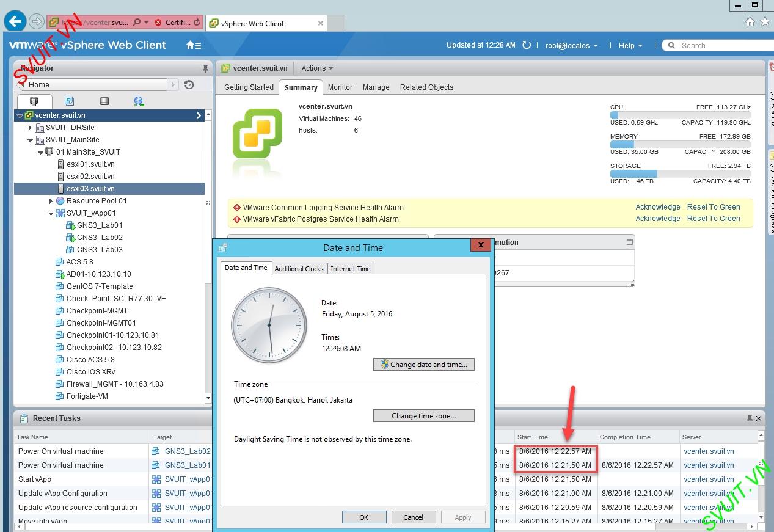Click Change time zone button
Viewport: 774px width, 532px height.
(x=424, y=415)
